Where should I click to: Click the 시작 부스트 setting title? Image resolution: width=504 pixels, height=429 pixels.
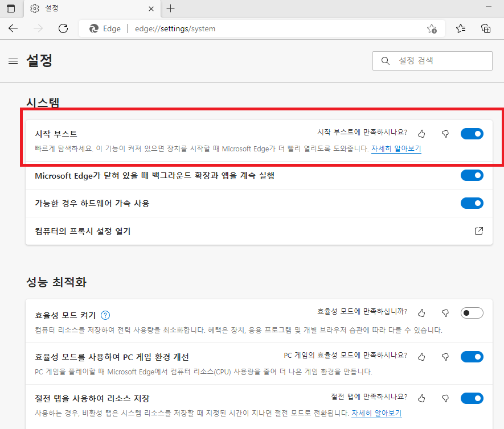pos(56,134)
